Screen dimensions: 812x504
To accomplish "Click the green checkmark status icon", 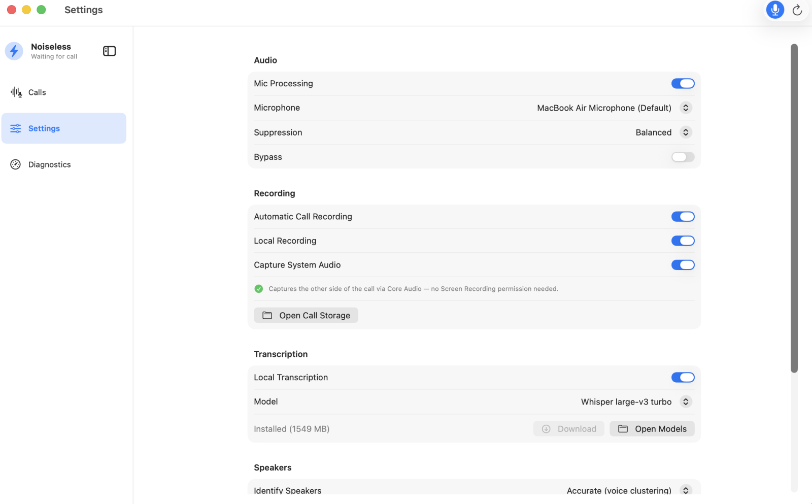I will pyautogui.click(x=259, y=289).
